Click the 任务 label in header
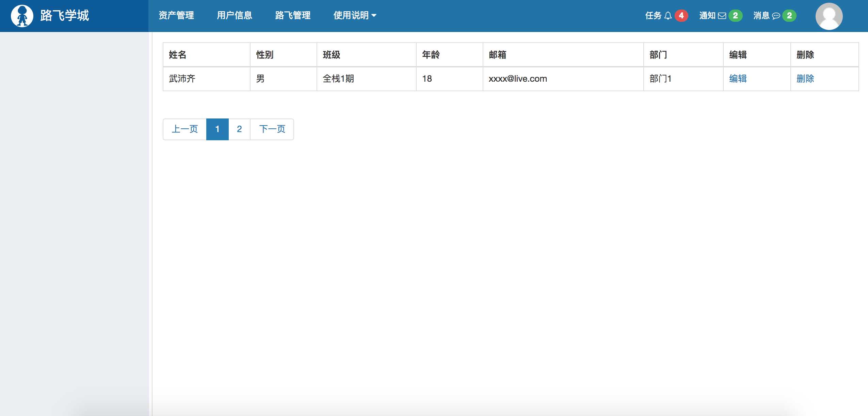The image size is (868, 416). (x=653, y=16)
